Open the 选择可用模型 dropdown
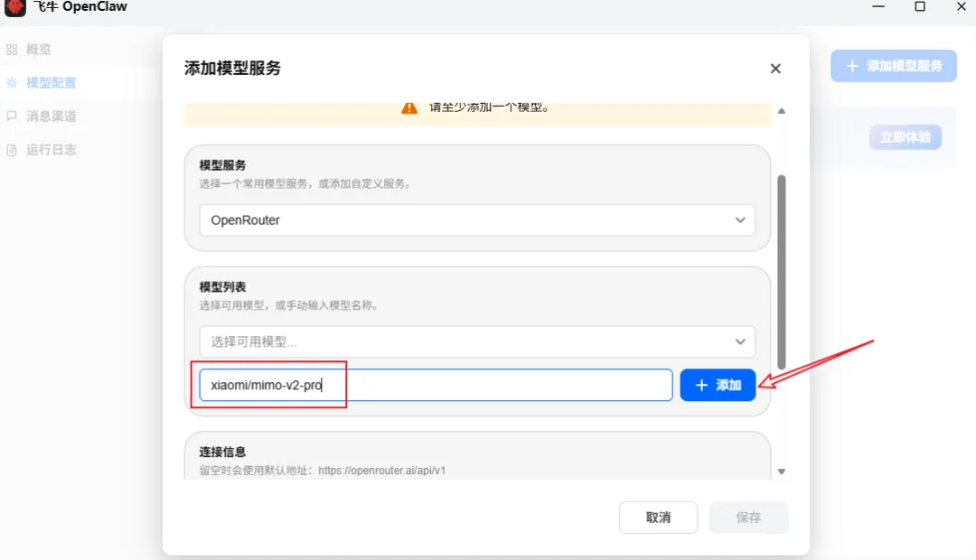This screenshot has height=560, width=976. click(x=477, y=341)
